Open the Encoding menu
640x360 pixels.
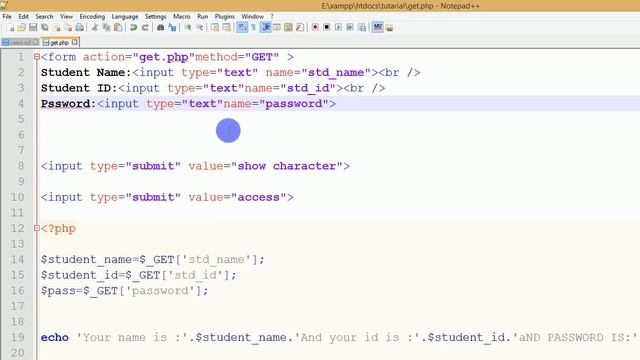click(92, 16)
